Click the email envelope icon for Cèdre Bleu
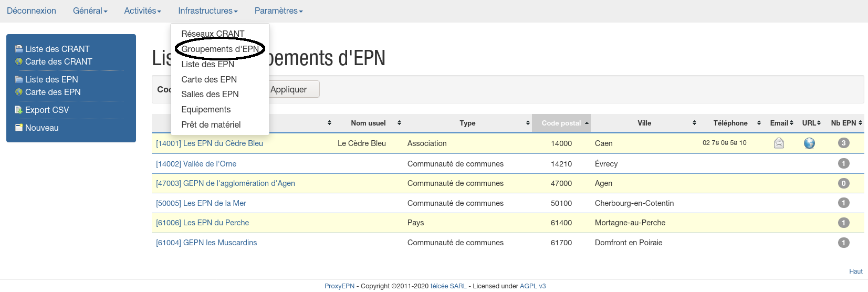The width and height of the screenshot is (868, 292). click(779, 143)
